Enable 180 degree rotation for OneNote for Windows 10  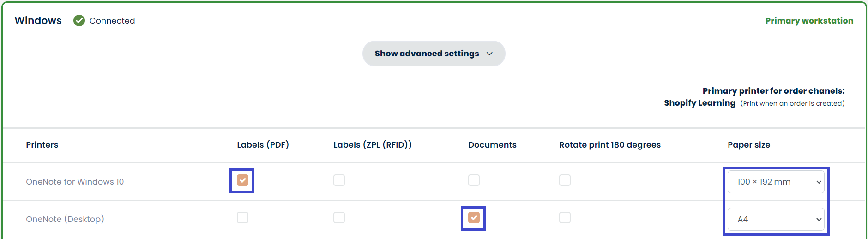[565, 180]
